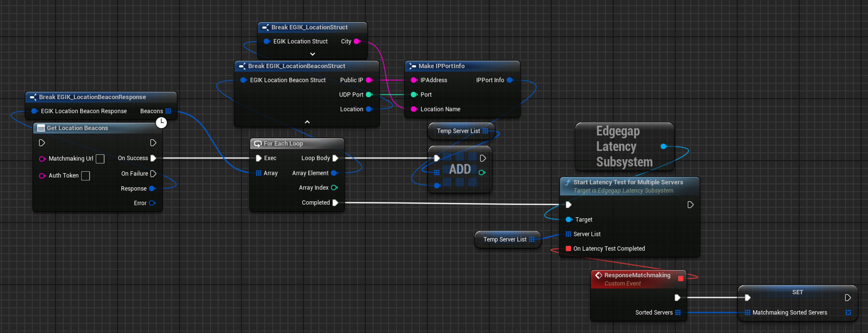Select the SET node title

click(x=797, y=292)
